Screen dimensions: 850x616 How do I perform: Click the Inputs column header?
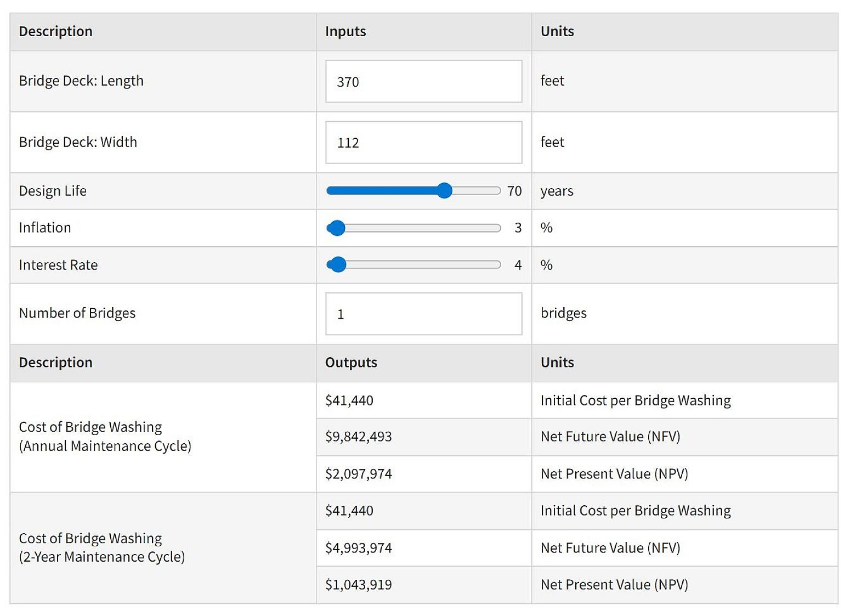[x=345, y=31]
